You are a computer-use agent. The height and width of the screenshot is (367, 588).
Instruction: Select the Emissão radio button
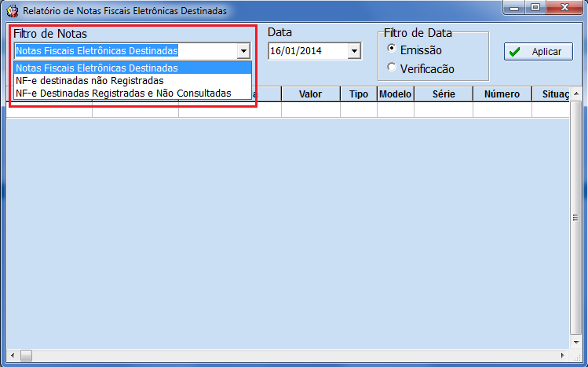coord(392,50)
